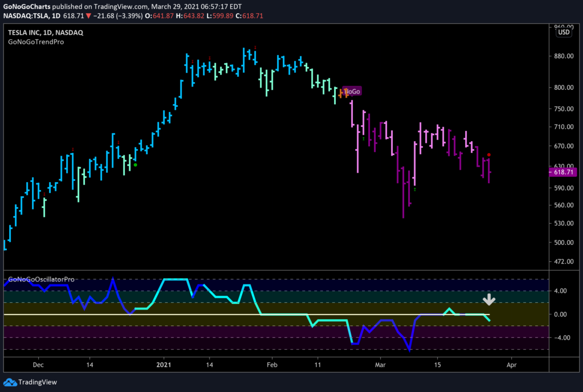Click the oscillator 0.00 scale label
The image size is (583, 392).
click(560, 315)
